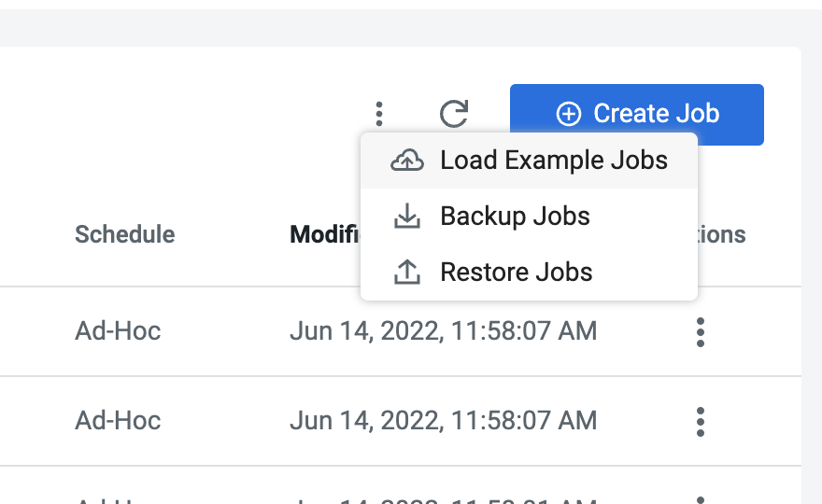Select the Restore Jobs menu entry
This screenshot has width=822, height=504.
(516, 273)
